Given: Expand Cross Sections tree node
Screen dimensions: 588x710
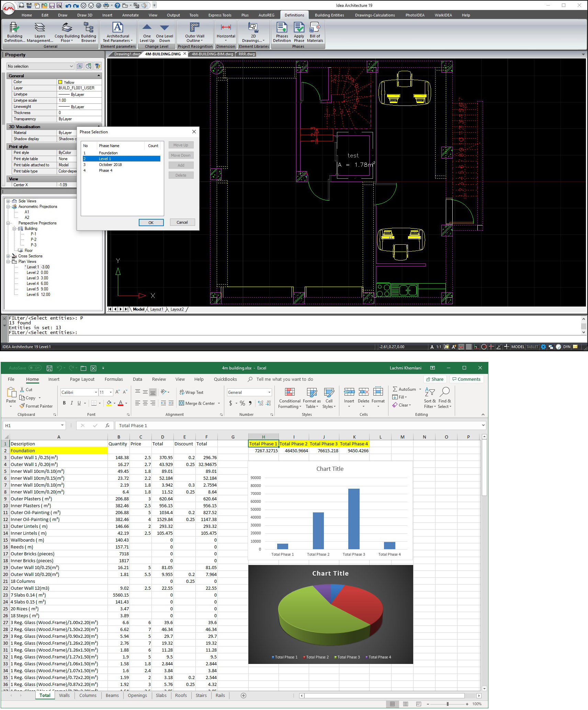Looking at the screenshot, I should [x=8, y=256].
